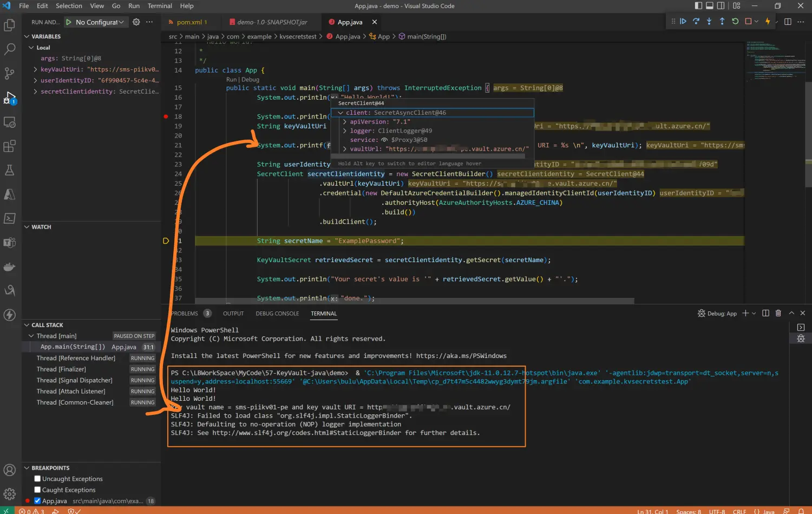Open the Accounts menu icon

[x=9, y=470]
